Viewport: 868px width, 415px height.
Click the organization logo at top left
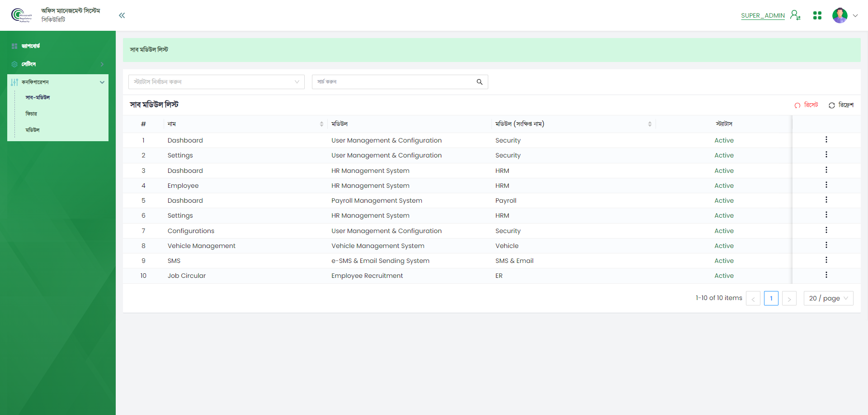(21, 15)
